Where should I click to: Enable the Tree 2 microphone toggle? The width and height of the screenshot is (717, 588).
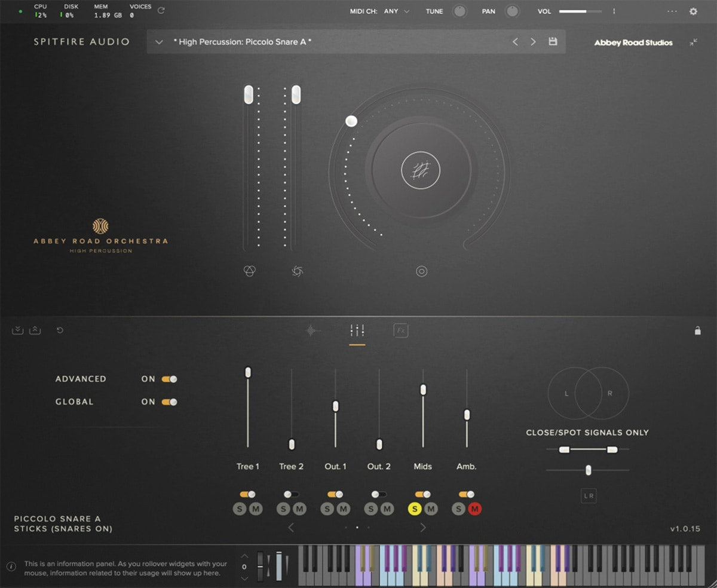coord(291,494)
